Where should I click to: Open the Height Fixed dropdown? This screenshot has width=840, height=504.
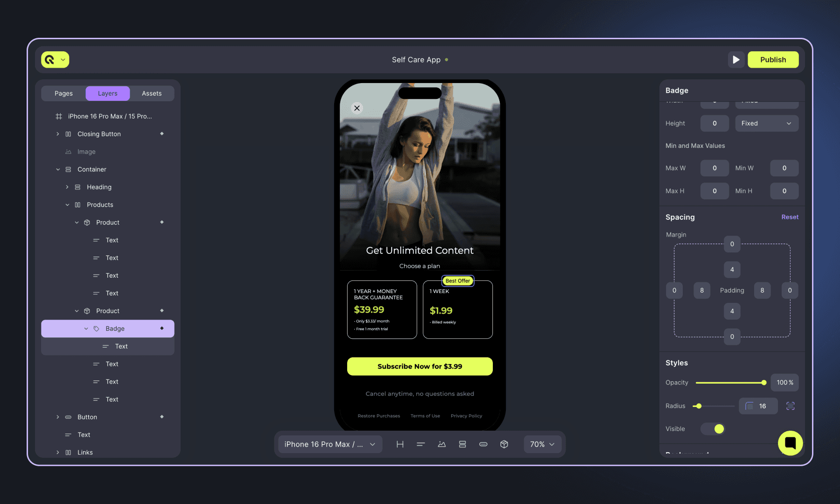tap(767, 123)
